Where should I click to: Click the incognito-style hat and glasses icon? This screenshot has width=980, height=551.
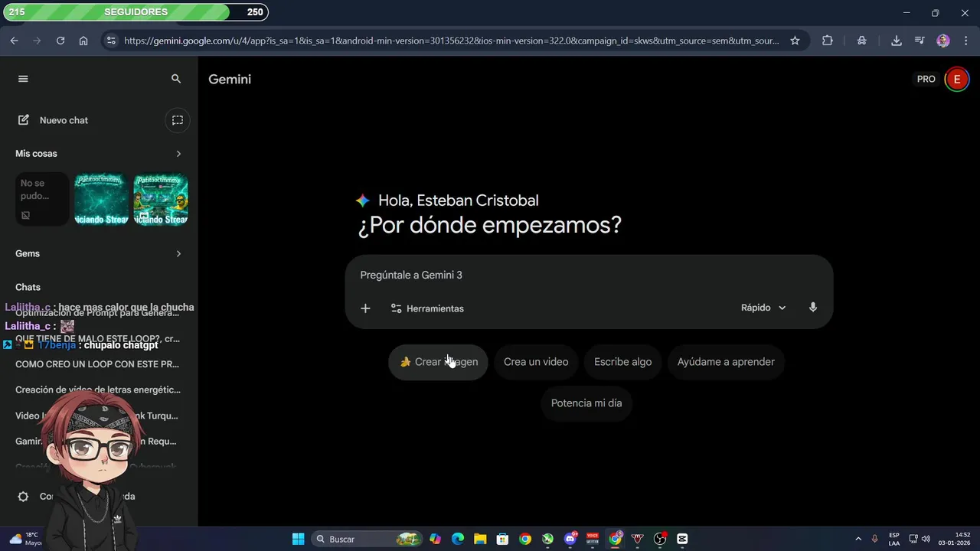pos(862,41)
